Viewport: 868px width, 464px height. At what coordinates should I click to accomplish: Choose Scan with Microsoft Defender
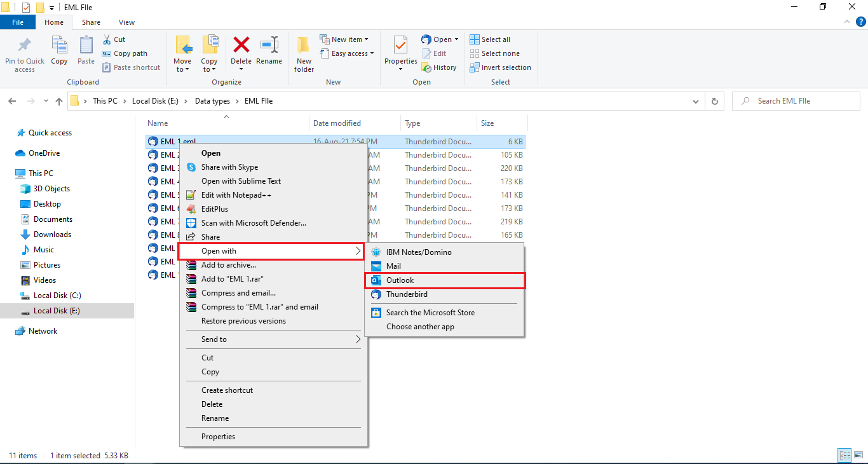point(274,223)
